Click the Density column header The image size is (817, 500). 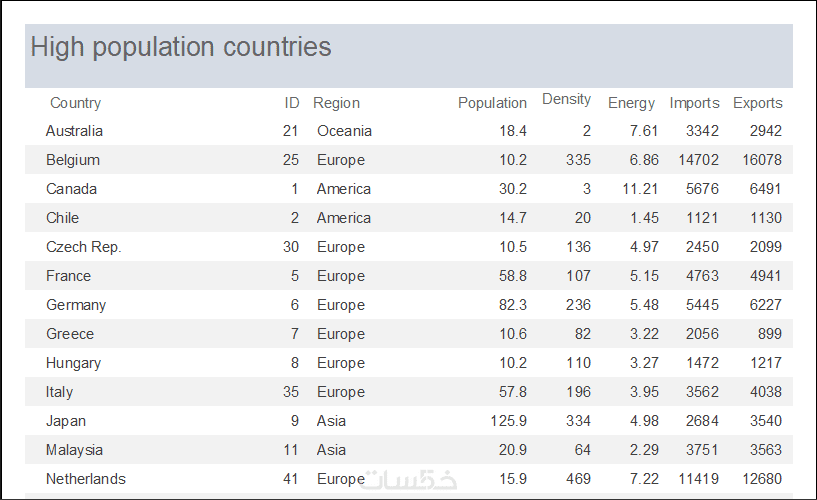click(566, 99)
